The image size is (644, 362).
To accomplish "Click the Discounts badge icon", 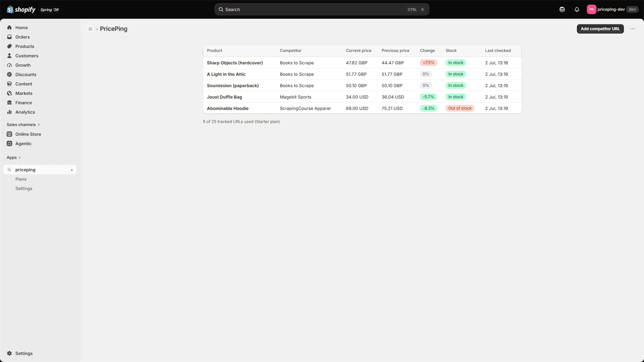I will [x=9, y=74].
